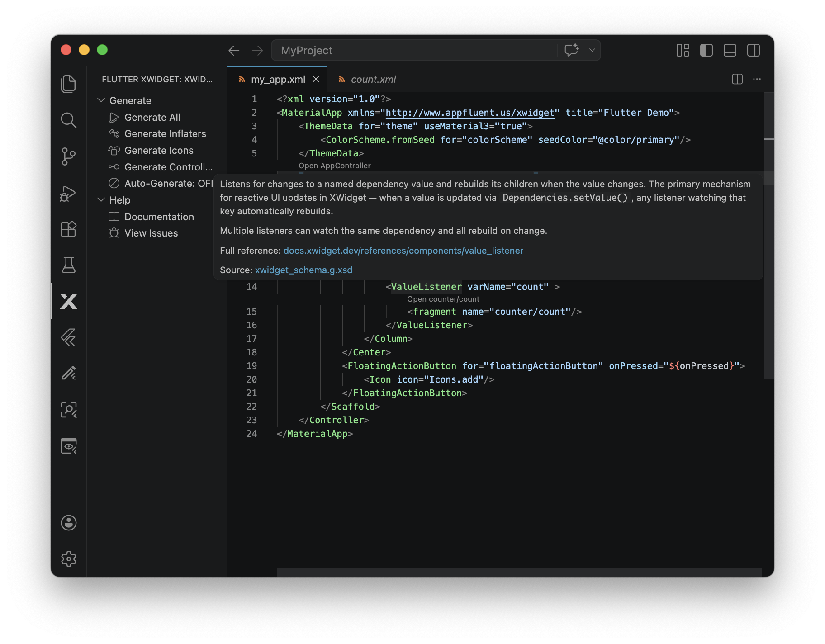Open the chat options dropdown chevron
825x644 pixels.
(592, 50)
